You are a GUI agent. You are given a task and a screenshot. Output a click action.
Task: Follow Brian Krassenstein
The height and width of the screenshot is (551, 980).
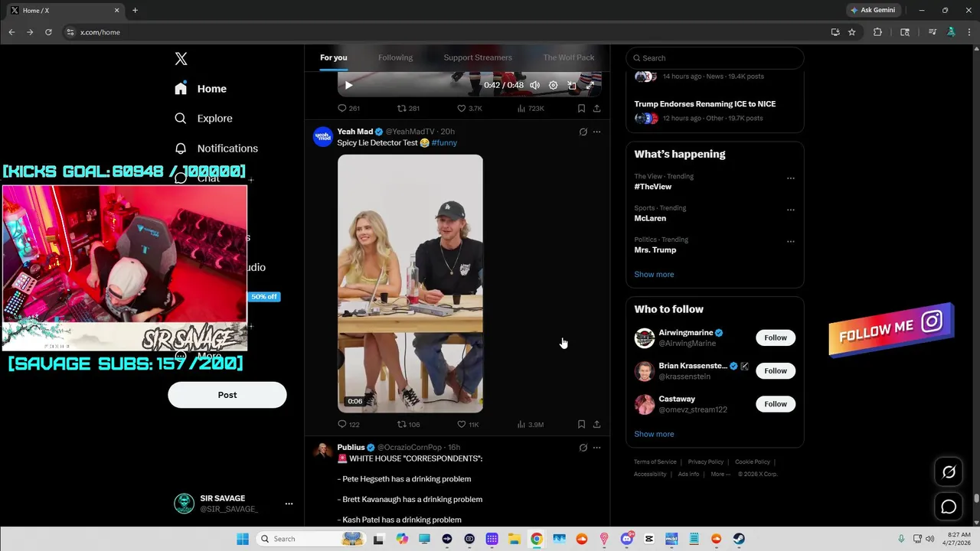tap(776, 370)
